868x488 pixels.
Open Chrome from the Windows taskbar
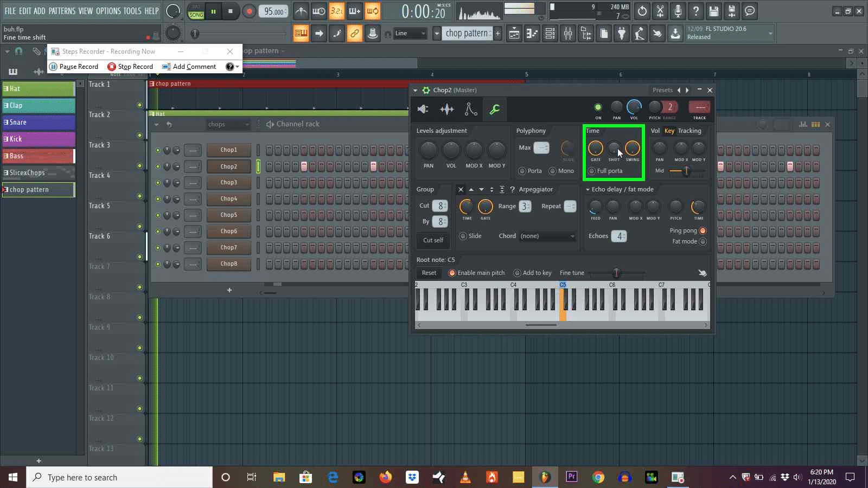pyautogui.click(x=598, y=477)
